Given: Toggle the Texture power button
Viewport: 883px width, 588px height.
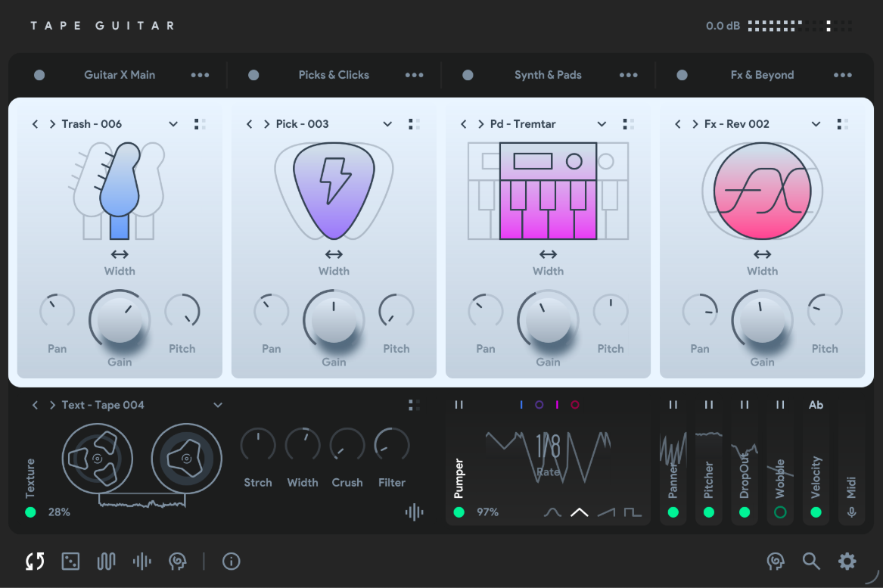Looking at the screenshot, I should [x=30, y=512].
